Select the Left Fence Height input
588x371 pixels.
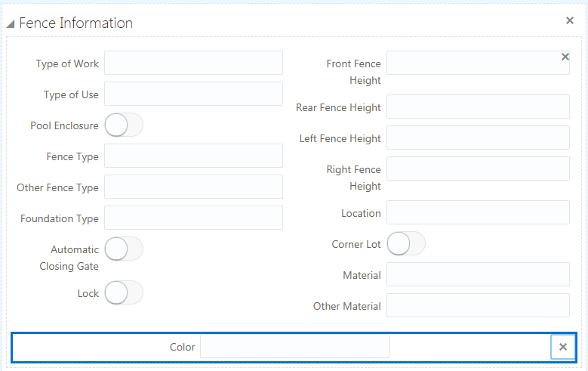pos(478,138)
